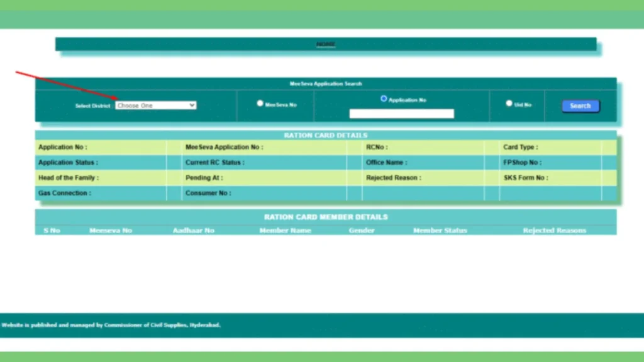Click the RCNo label
The image size is (644, 362).
(x=377, y=147)
